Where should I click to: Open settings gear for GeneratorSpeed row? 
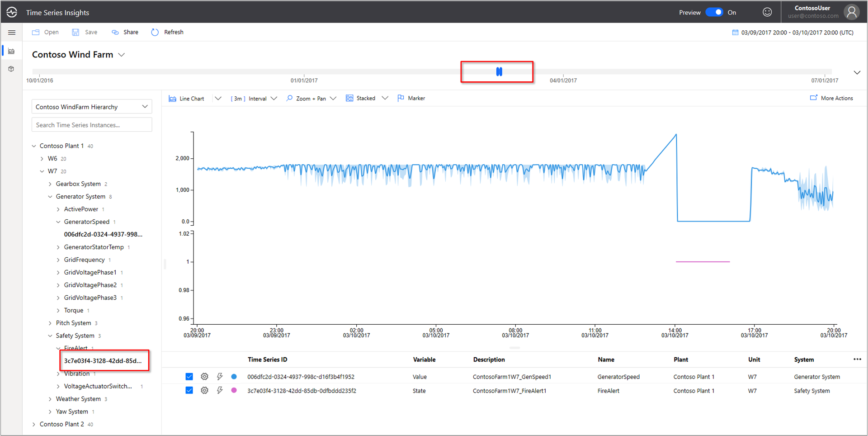tap(204, 377)
